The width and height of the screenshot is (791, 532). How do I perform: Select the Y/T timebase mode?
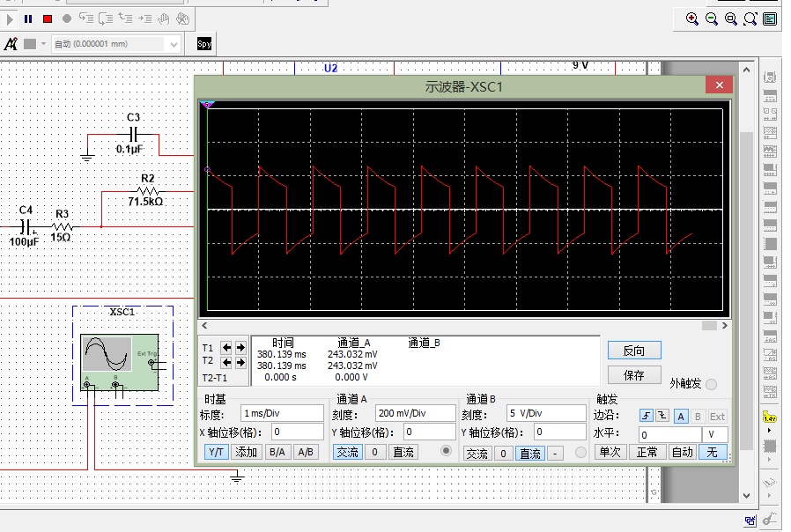(x=216, y=452)
